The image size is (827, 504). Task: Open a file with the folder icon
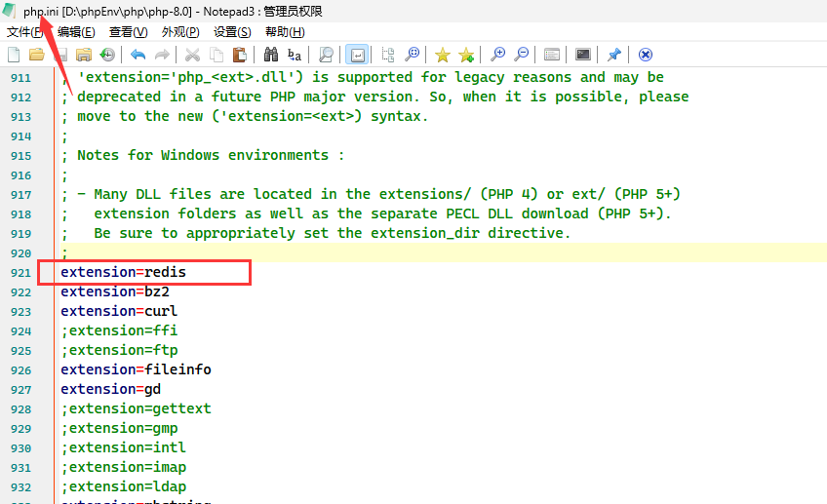36,55
